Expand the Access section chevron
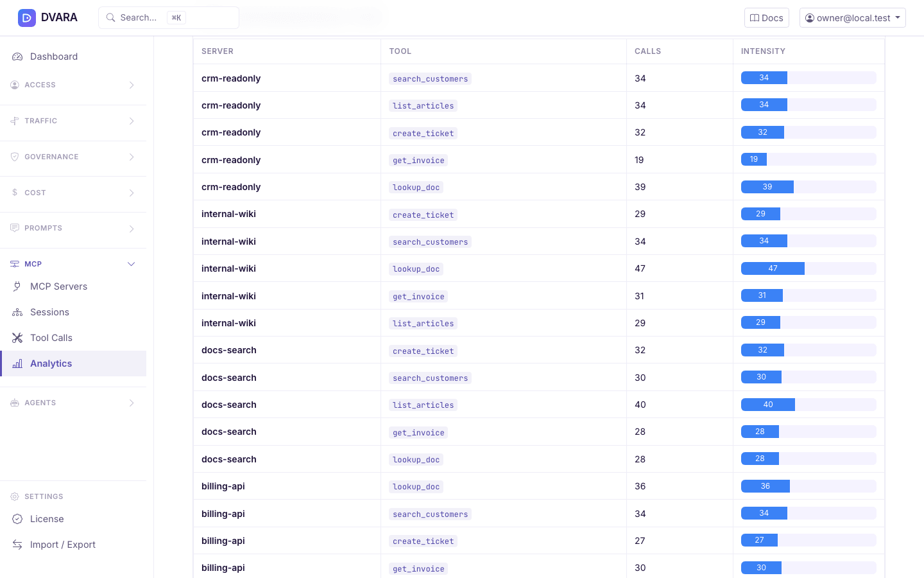Viewport: 924px width, 578px height. 132,85
